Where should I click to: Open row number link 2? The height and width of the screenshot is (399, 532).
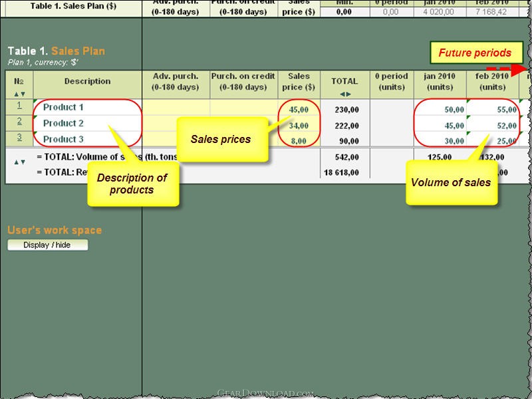19,121
